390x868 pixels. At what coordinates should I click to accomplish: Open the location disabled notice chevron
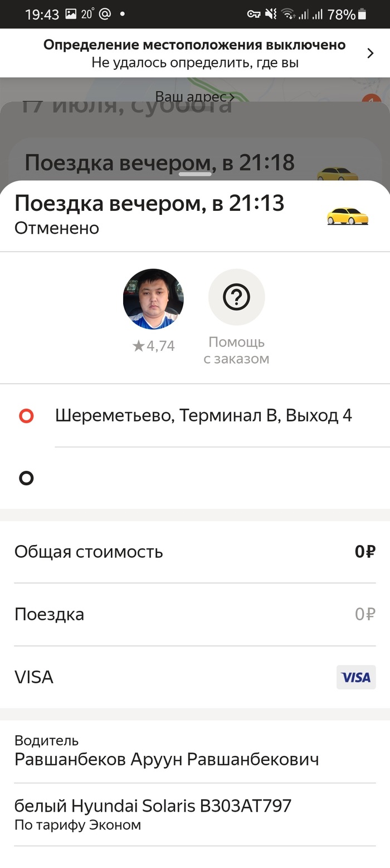pyautogui.click(x=370, y=53)
